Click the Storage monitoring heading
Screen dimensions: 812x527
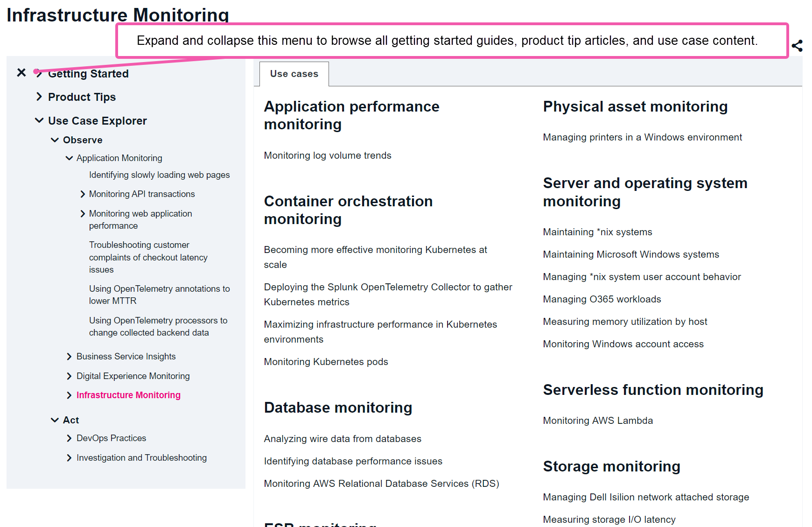click(x=611, y=466)
